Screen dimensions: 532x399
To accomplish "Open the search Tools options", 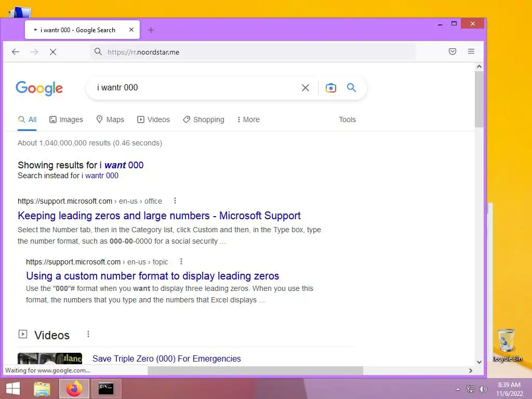I will 347,120.
